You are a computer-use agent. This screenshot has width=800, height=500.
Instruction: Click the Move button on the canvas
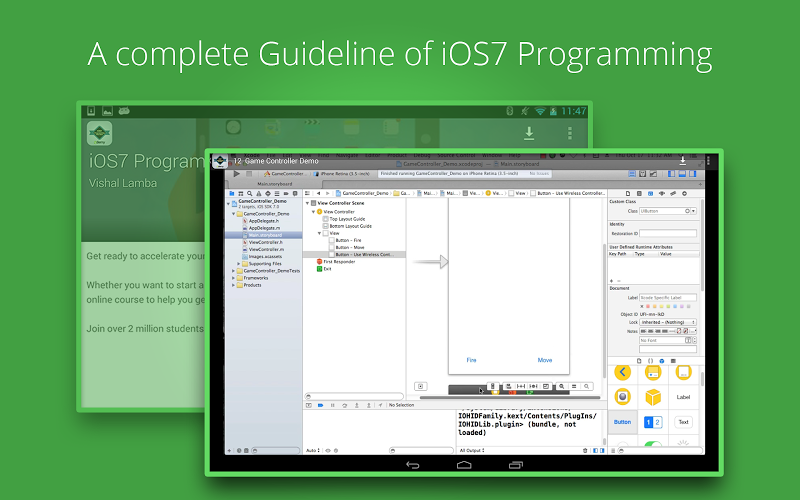pos(545,360)
